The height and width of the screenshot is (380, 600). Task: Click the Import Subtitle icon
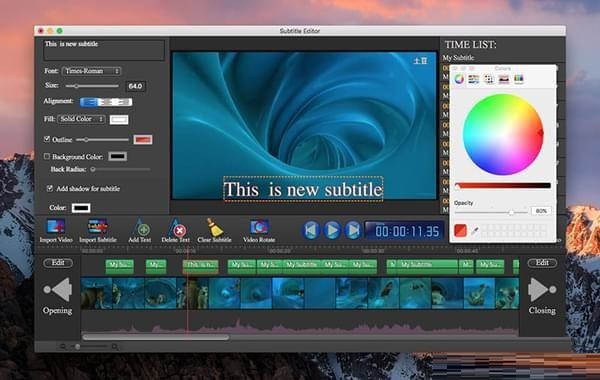pyautogui.click(x=98, y=227)
